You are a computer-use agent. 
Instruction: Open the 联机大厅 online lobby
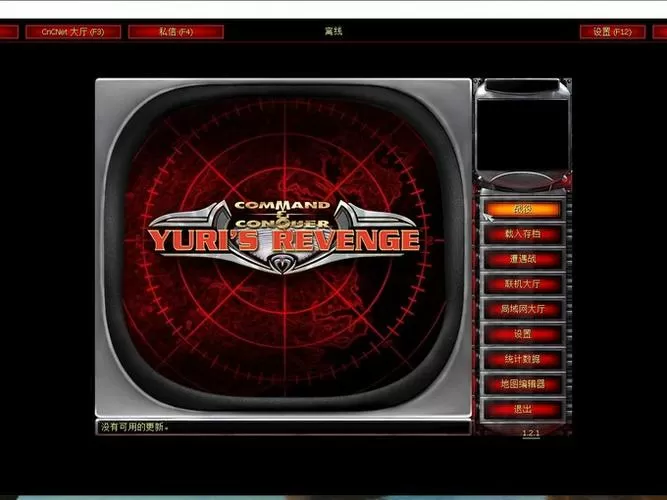(x=523, y=284)
